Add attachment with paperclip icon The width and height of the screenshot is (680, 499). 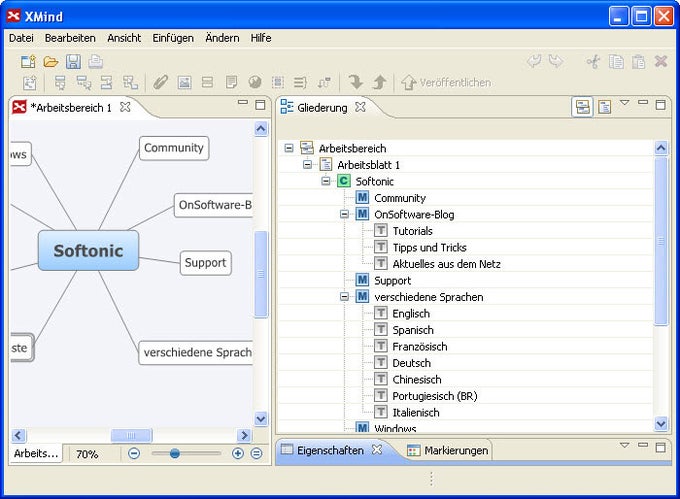point(160,82)
